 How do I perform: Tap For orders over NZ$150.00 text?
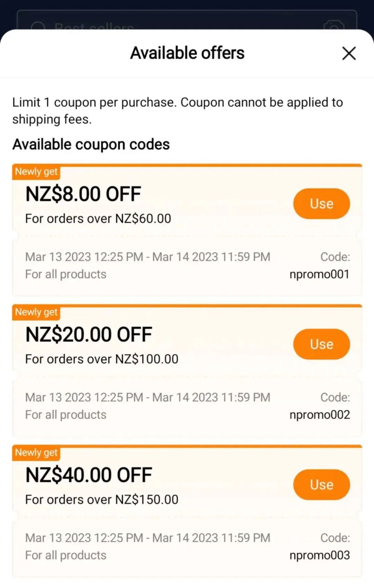pyautogui.click(x=102, y=500)
